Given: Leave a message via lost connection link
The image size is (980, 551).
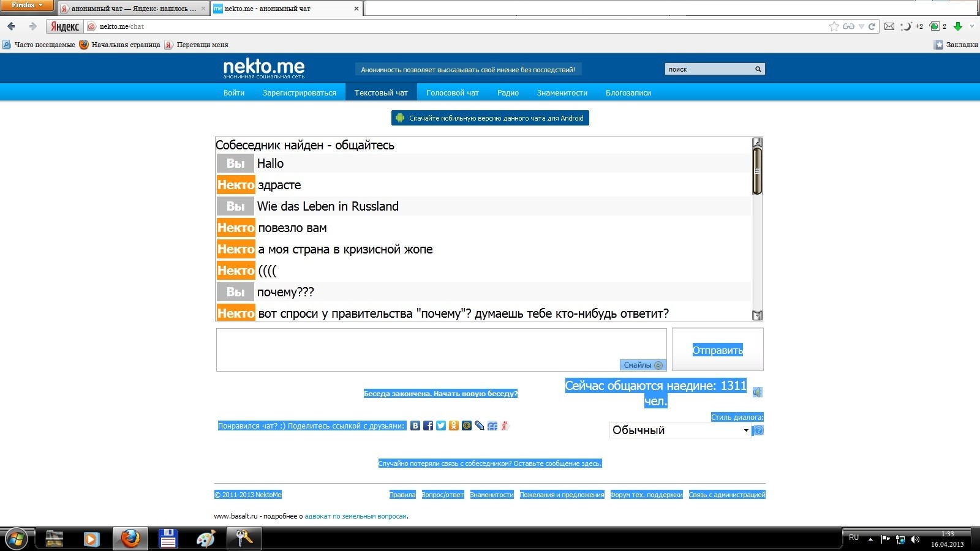Looking at the screenshot, I should click(490, 463).
